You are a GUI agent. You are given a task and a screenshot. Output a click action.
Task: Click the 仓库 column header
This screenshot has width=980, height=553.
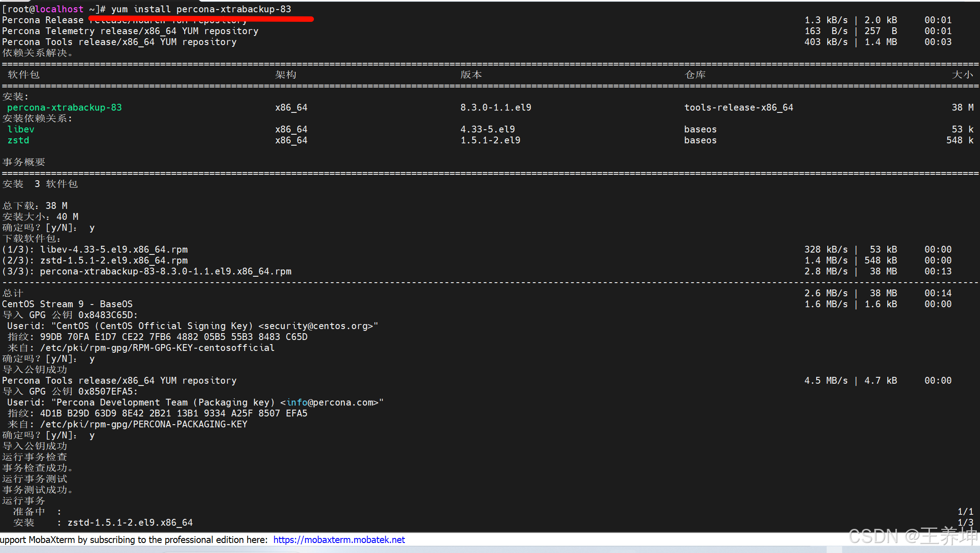point(695,75)
